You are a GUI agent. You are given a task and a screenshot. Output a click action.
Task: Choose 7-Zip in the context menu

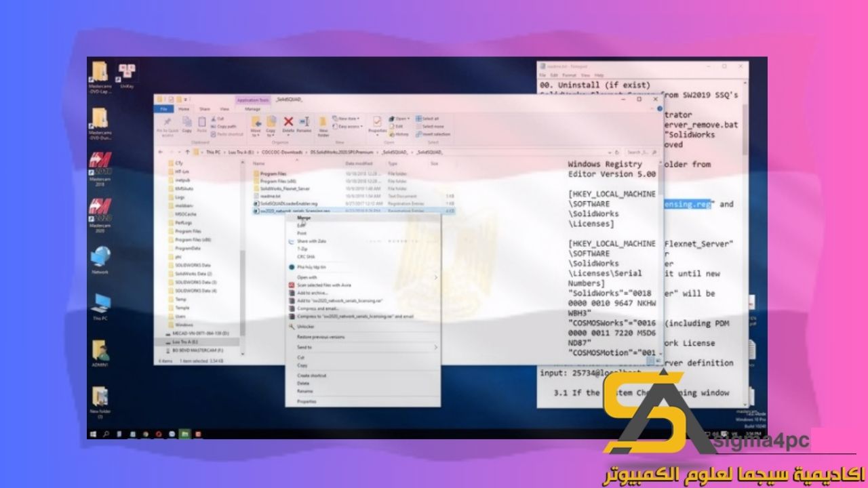(363, 249)
